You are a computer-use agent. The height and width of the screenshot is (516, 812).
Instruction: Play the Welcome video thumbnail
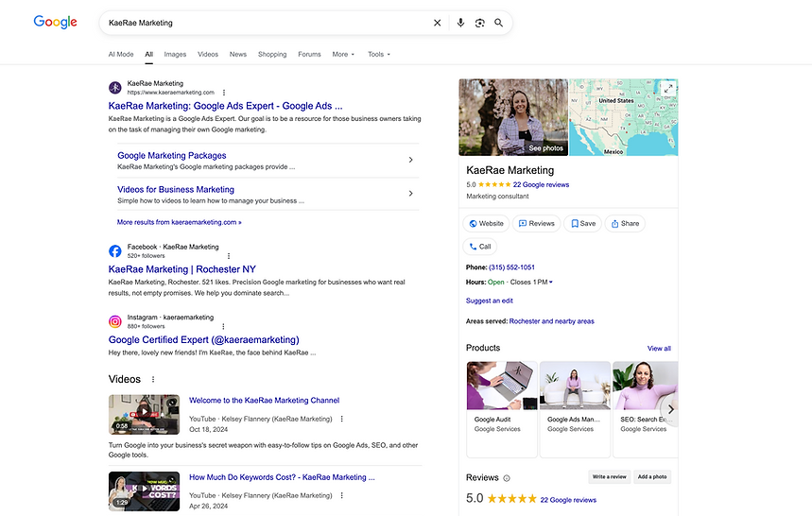(x=144, y=415)
